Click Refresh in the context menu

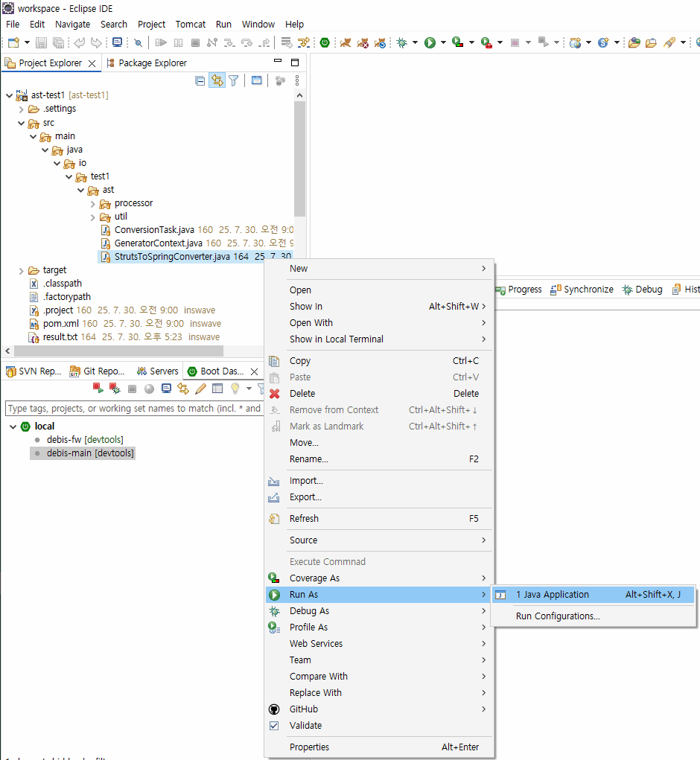pos(378,519)
